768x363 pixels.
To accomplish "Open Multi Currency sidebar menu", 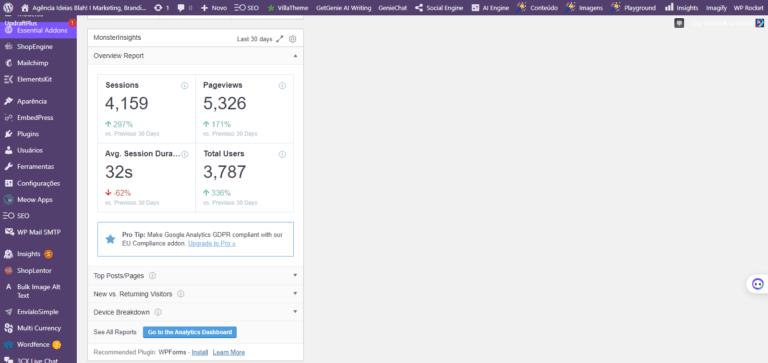I will [38, 328].
